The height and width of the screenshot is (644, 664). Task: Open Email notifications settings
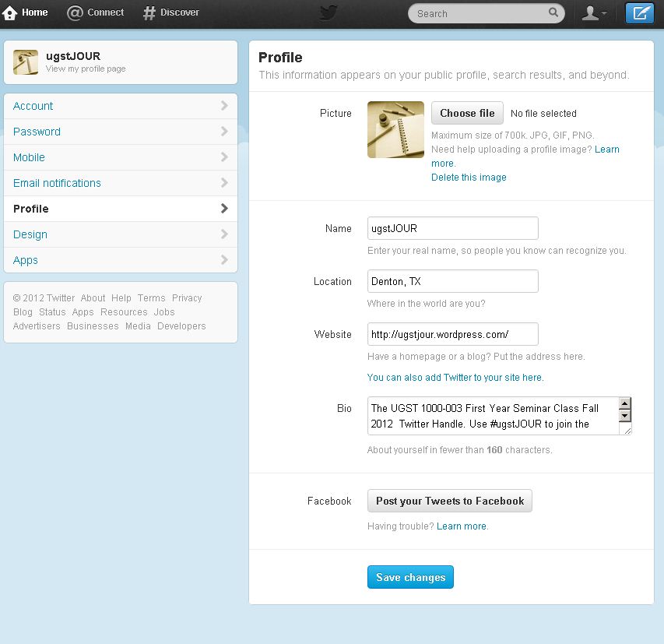pyautogui.click(x=120, y=183)
